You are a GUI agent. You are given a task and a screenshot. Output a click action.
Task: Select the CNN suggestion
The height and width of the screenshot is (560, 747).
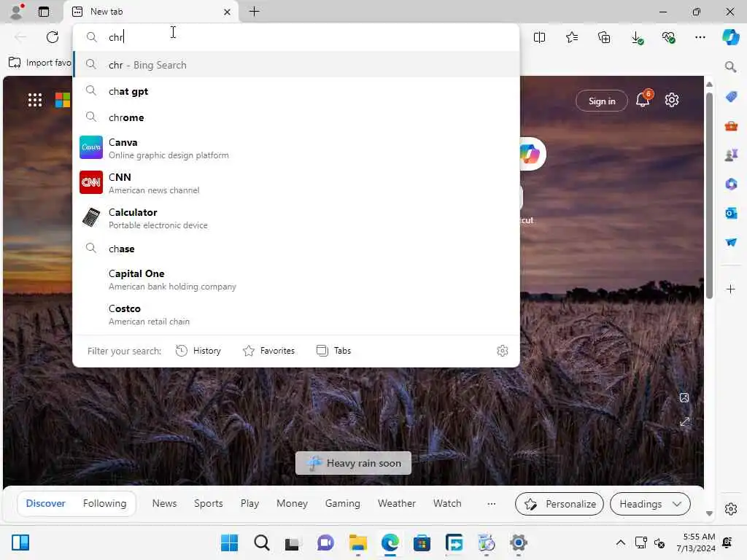296,183
